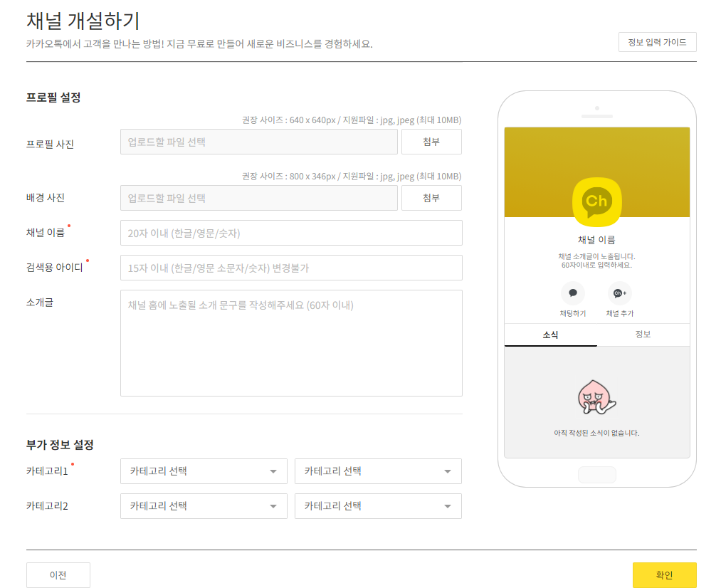Open the second 카테고리1 dropdown
The height and width of the screenshot is (588, 721).
click(378, 471)
